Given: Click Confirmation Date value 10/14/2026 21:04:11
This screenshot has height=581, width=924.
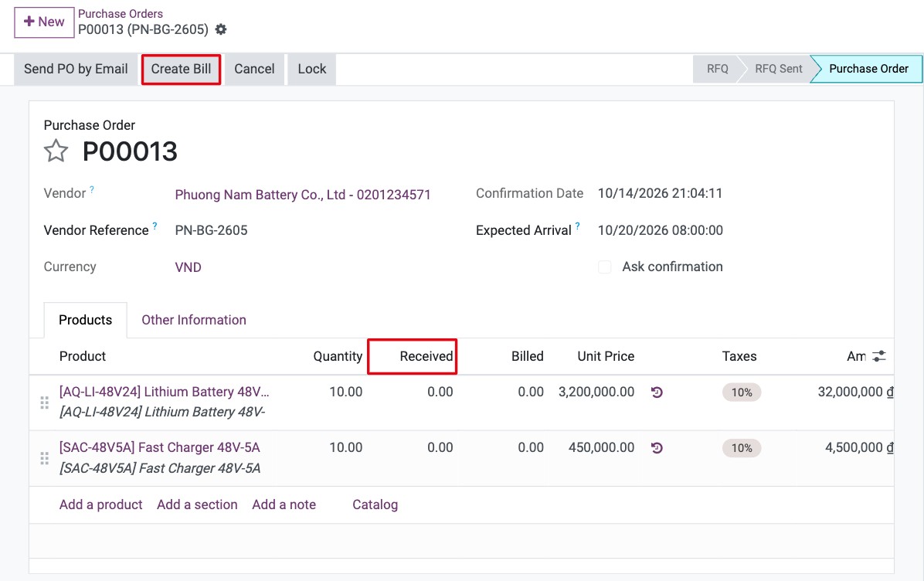Looking at the screenshot, I should (x=660, y=194).
